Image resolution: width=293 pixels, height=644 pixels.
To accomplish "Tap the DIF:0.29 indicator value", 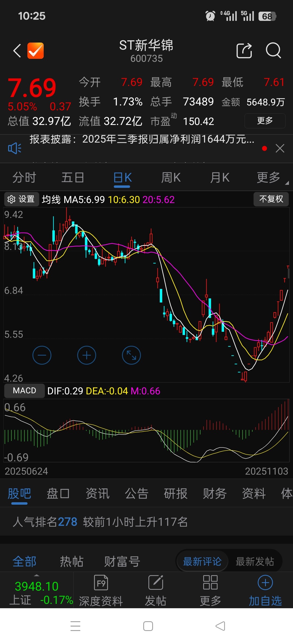I will (65, 391).
